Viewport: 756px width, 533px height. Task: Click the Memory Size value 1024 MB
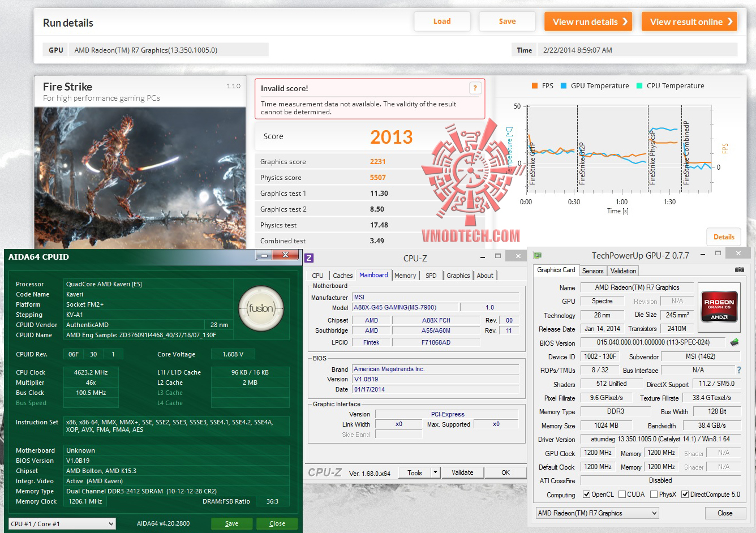pyautogui.click(x=606, y=425)
